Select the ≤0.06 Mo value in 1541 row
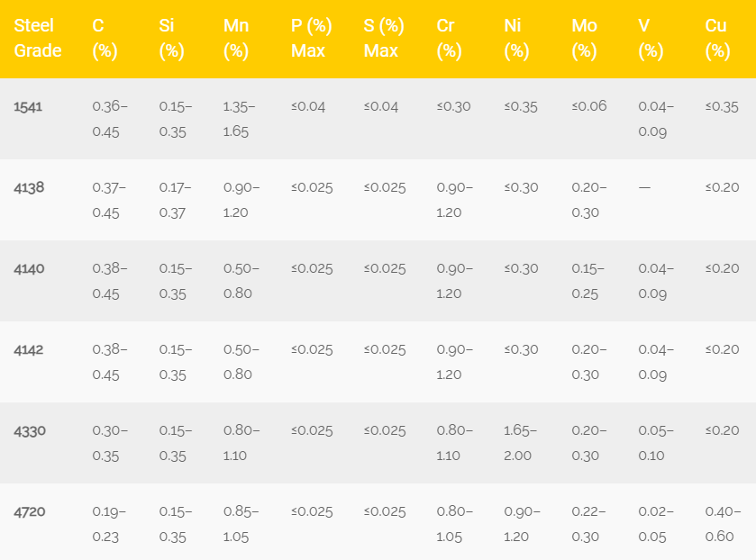Image resolution: width=756 pixels, height=560 pixels. pyautogui.click(x=589, y=106)
